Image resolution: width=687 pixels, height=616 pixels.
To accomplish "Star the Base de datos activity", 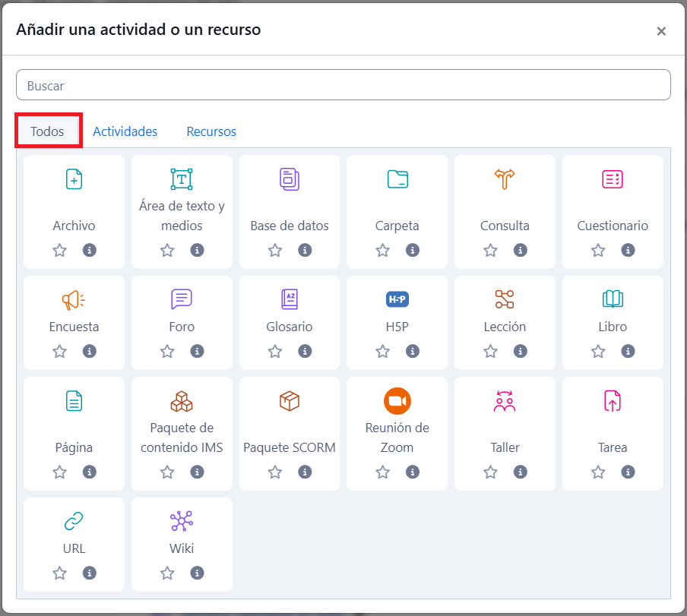I will [275, 250].
